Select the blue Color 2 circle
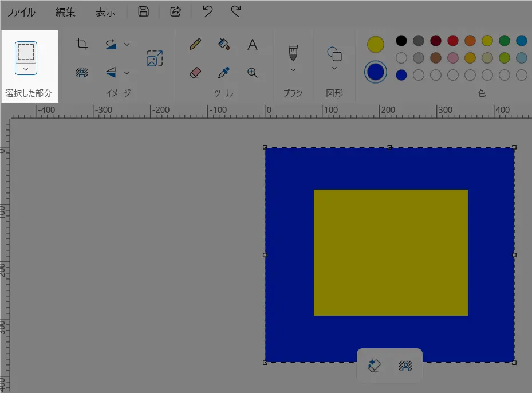The width and height of the screenshot is (532, 393). 375,72
